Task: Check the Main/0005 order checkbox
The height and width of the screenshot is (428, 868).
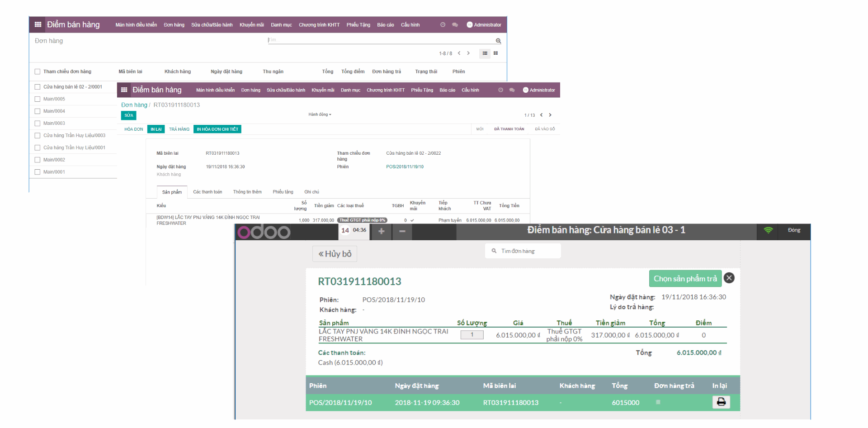Action: 38,99
